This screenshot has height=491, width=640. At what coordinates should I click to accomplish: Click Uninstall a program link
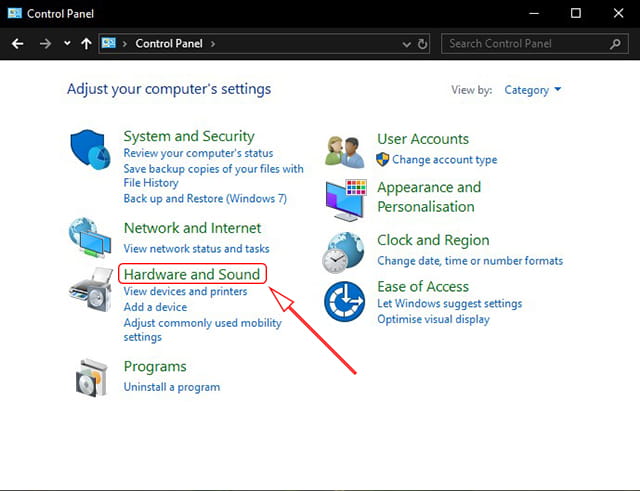(172, 387)
